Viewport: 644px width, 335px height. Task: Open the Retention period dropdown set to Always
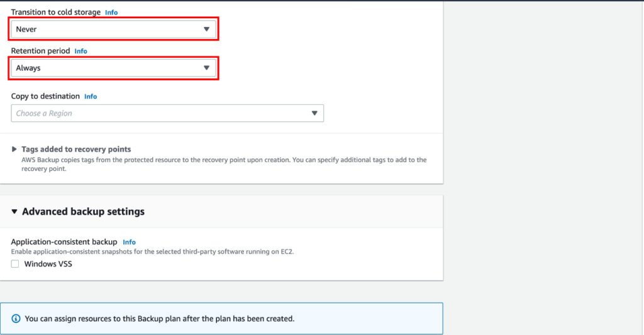113,68
